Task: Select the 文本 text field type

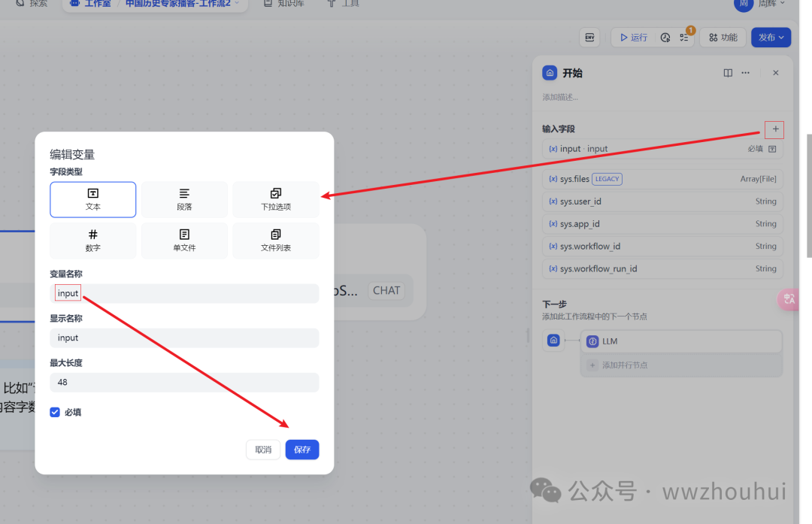Action: click(92, 199)
